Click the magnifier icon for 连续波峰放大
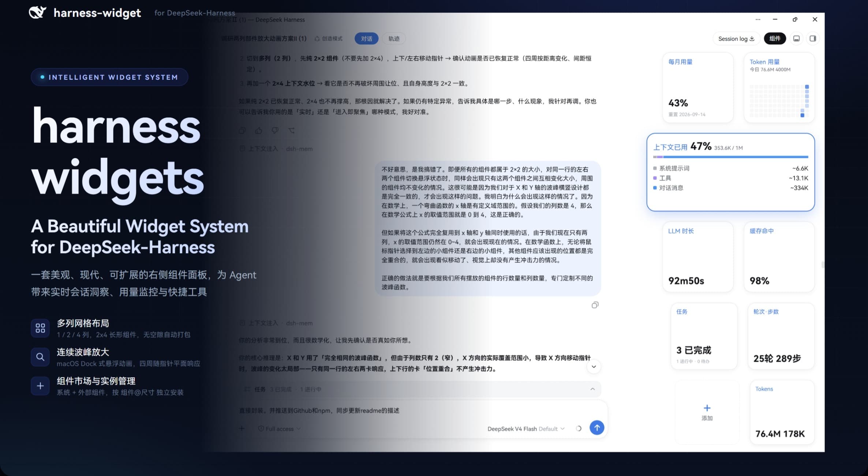 40,357
